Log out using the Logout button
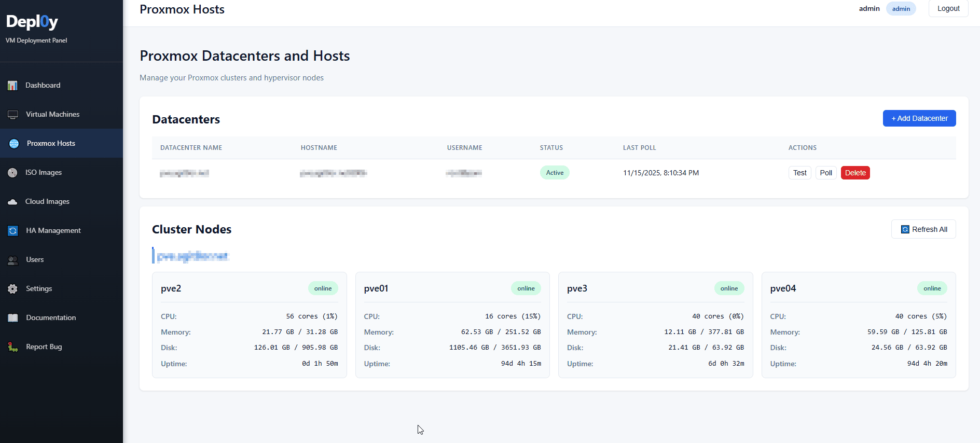980x443 pixels. click(x=948, y=8)
